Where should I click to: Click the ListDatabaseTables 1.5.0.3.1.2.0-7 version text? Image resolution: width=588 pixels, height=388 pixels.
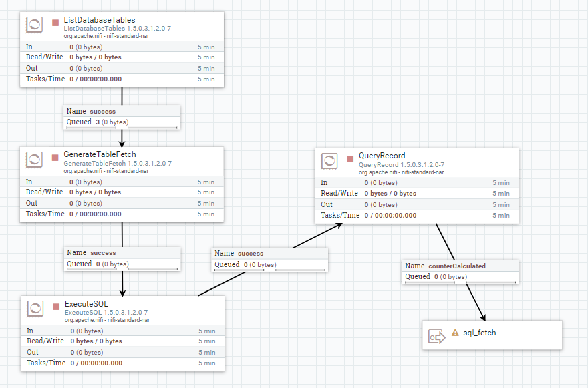tap(118, 29)
